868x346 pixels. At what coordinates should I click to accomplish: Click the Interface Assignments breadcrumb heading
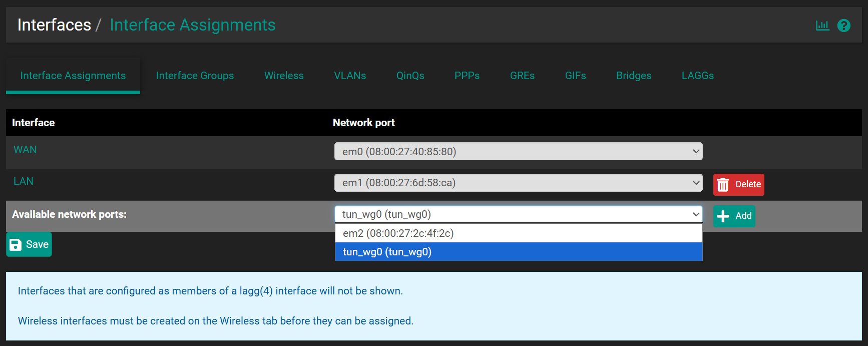click(193, 25)
